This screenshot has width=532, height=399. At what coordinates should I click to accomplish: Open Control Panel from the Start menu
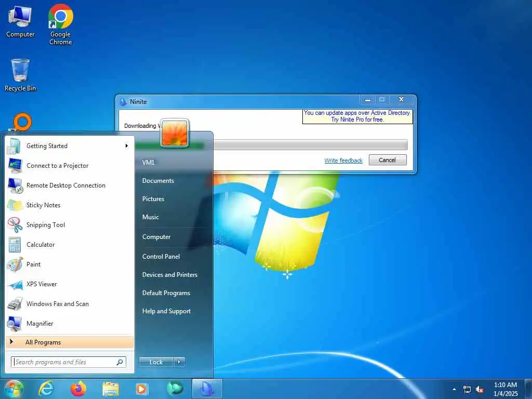[x=161, y=257]
